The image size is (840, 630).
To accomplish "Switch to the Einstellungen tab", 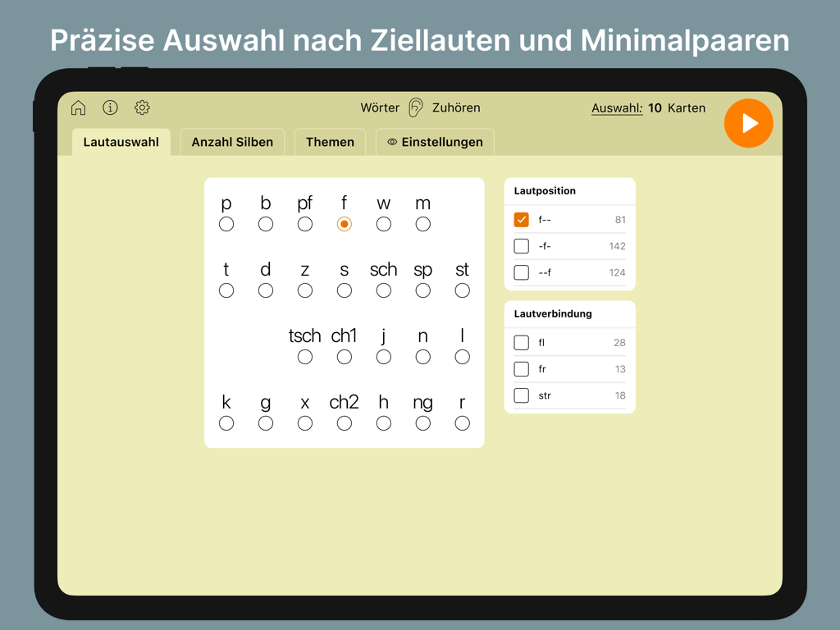I will click(435, 142).
